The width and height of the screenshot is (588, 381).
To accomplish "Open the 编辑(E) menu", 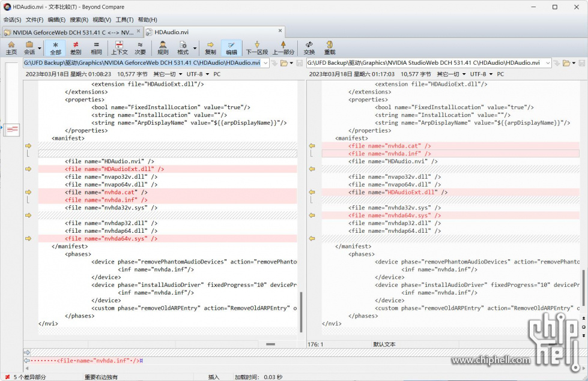I will [x=56, y=20].
